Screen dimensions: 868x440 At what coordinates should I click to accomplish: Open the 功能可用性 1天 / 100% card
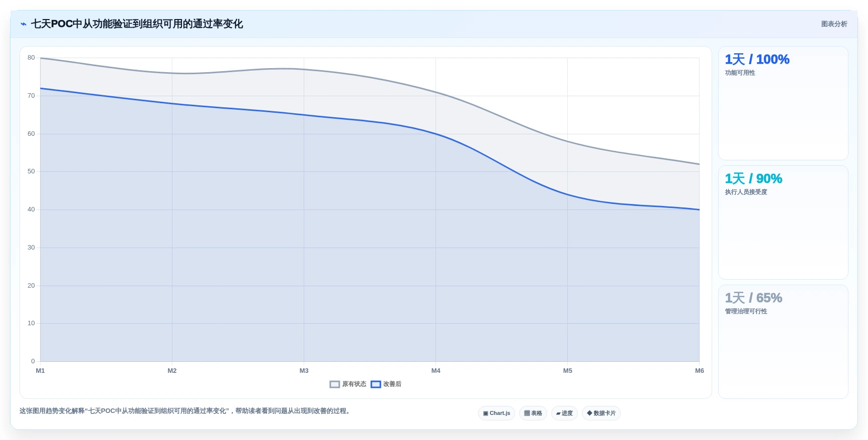[x=783, y=103]
